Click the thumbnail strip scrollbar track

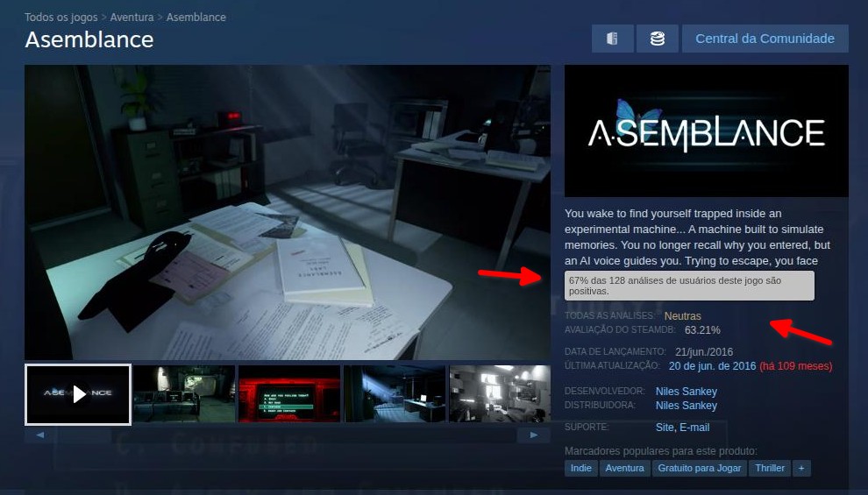[x=287, y=435]
